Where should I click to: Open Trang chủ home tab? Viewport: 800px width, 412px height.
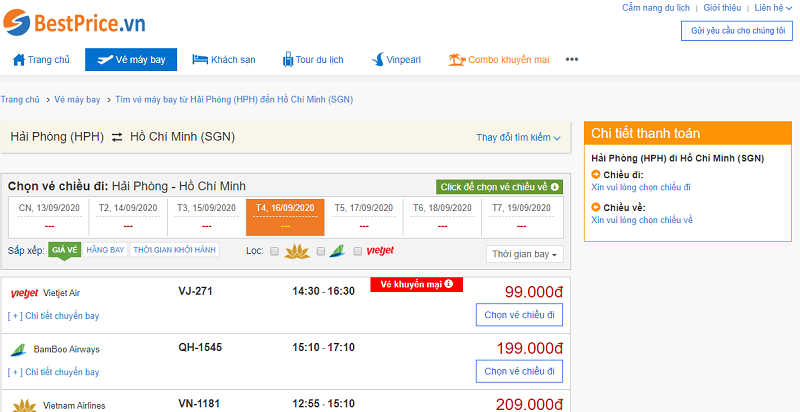[41, 60]
